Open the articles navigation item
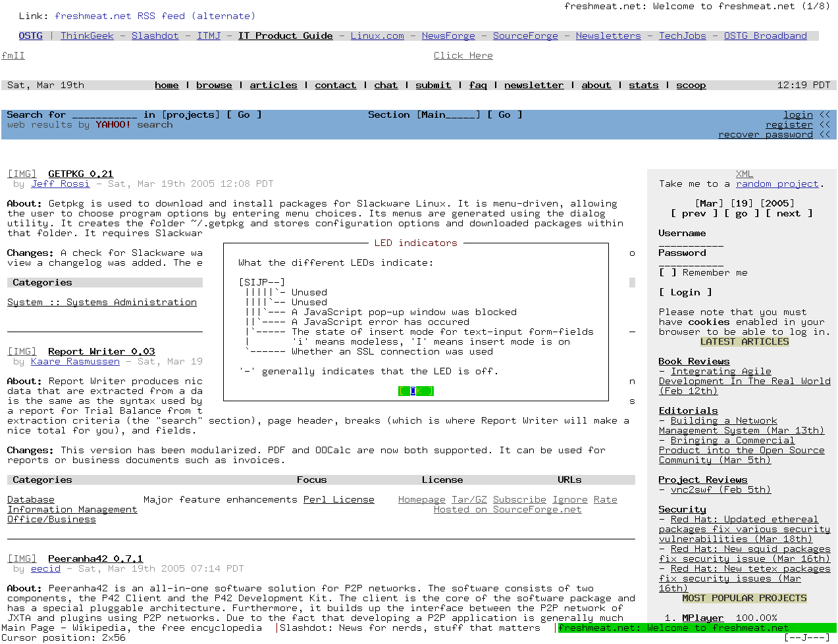Image resolution: width=838 pixels, height=644 pixels. click(x=273, y=85)
